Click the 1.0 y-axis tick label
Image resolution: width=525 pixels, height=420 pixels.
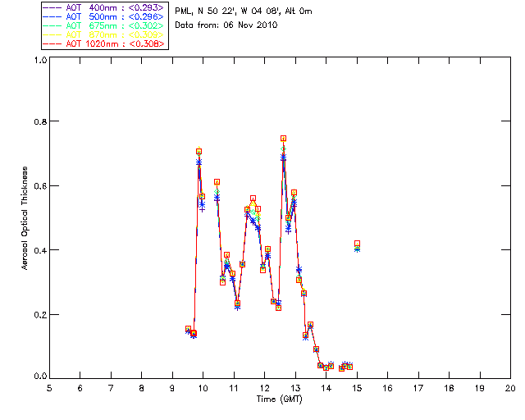40,60
